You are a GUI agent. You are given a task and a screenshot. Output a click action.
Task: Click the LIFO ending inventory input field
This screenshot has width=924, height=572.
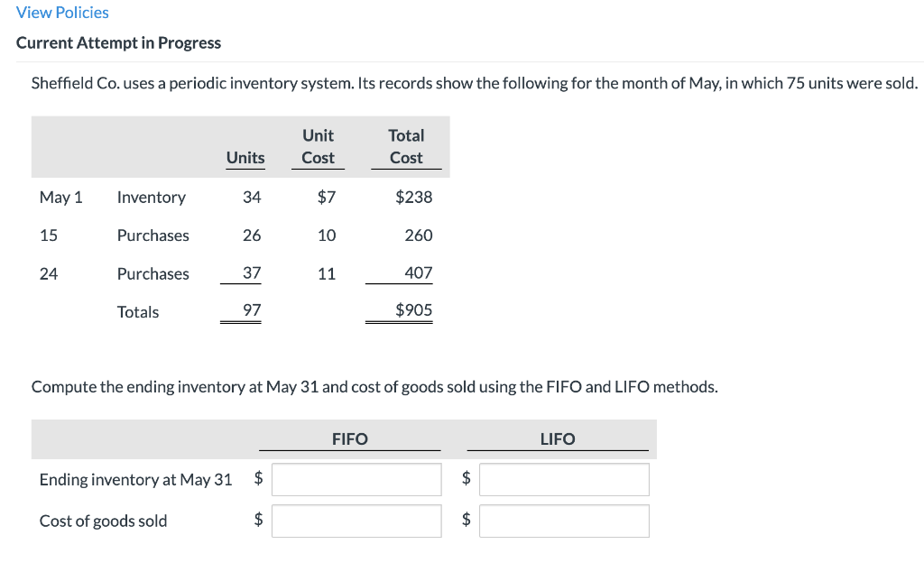pyautogui.click(x=565, y=479)
